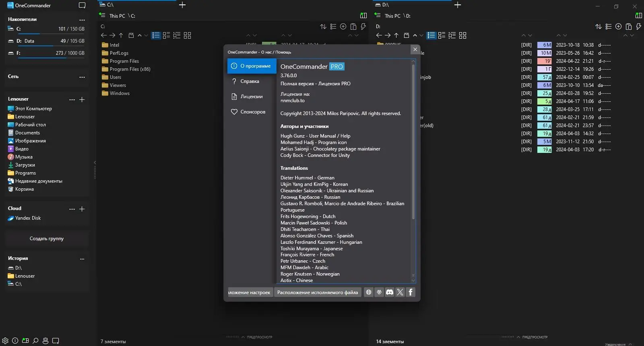
Task: Click the settings location button in dialog
Action: click(x=250, y=292)
